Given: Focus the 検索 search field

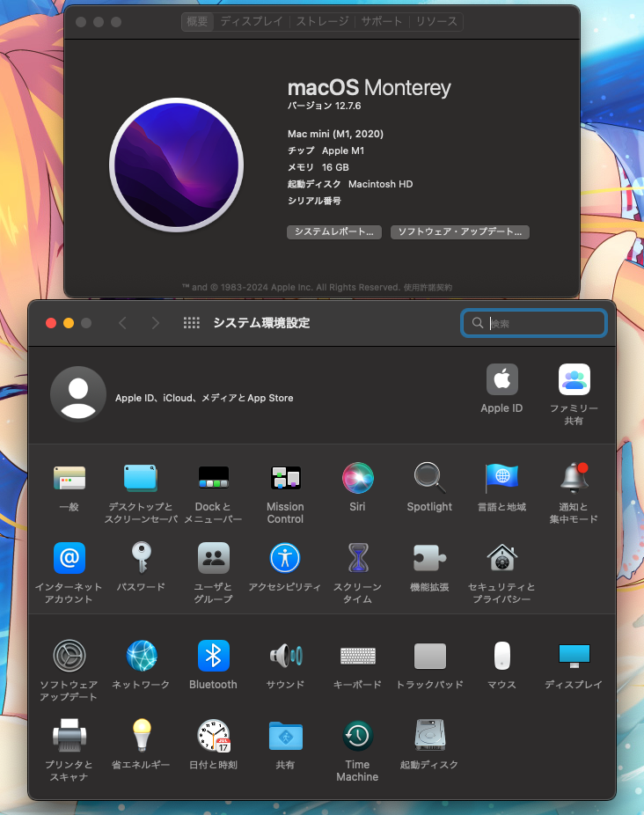Looking at the screenshot, I should [x=534, y=323].
